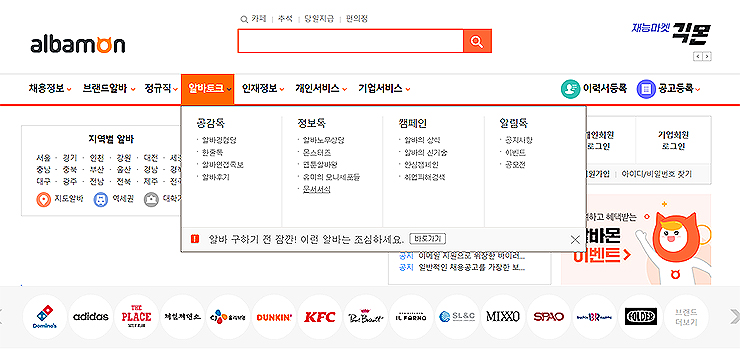
Task: Select 공지사항 under 알림톡
Action: pyautogui.click(x=519, y=140)
